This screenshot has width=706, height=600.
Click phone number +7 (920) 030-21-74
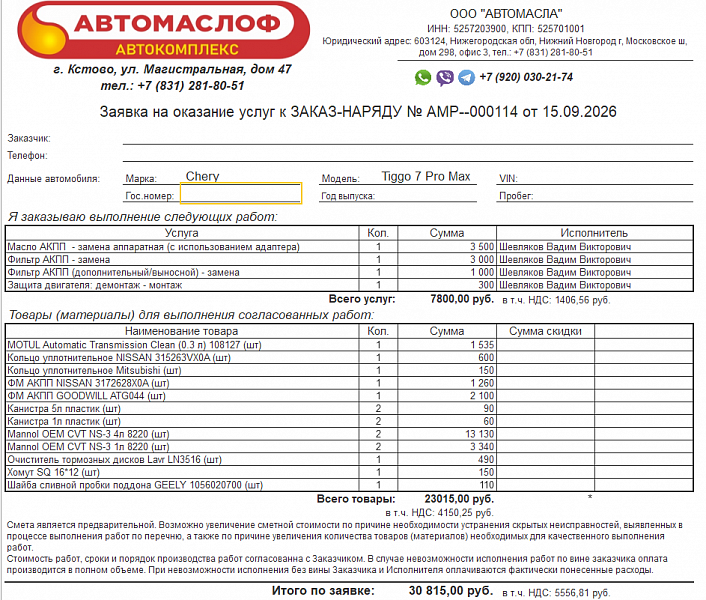(526, 77)
